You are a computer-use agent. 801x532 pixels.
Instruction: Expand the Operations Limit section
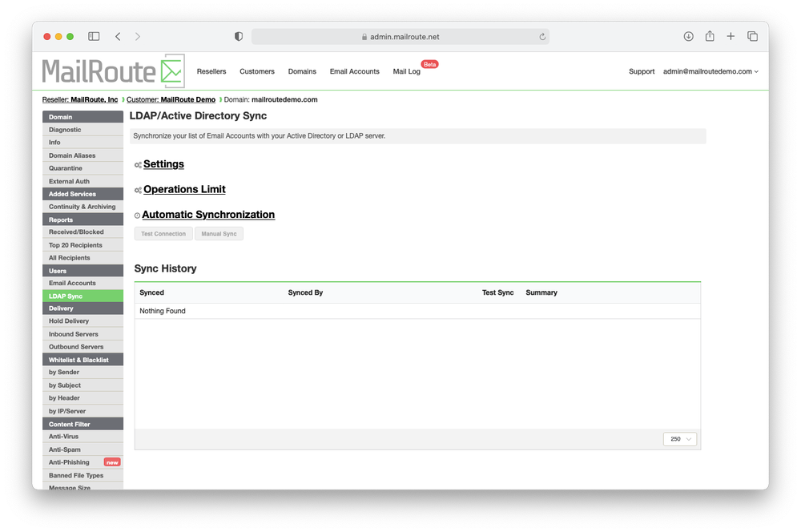(184, 189)
